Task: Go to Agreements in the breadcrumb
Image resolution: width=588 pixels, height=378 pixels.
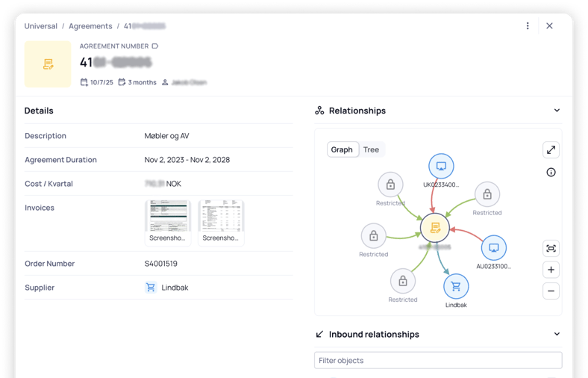Action: [90, 26]
